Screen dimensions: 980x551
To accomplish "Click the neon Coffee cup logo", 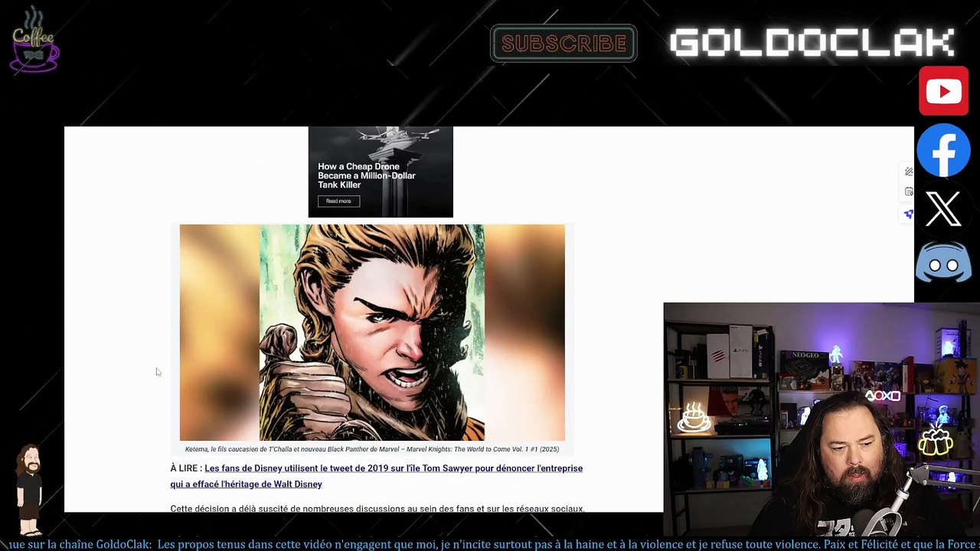I will (x=34, y=40).
